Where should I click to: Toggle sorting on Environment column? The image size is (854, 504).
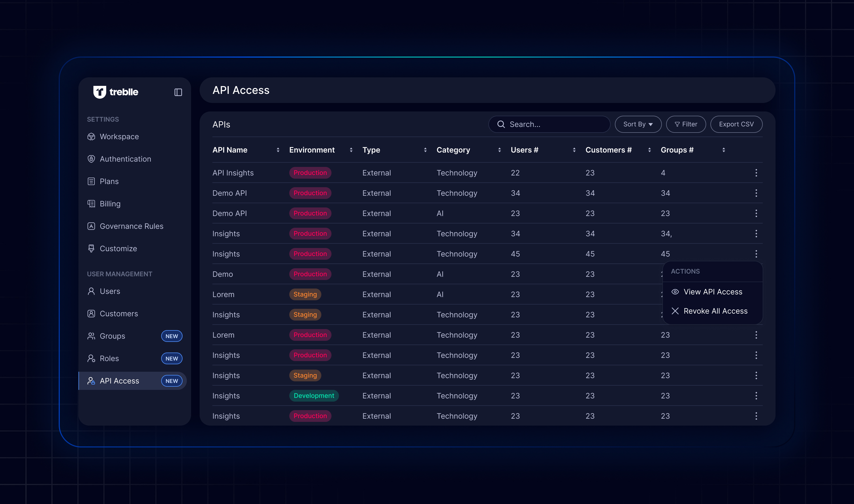(351, 150)
